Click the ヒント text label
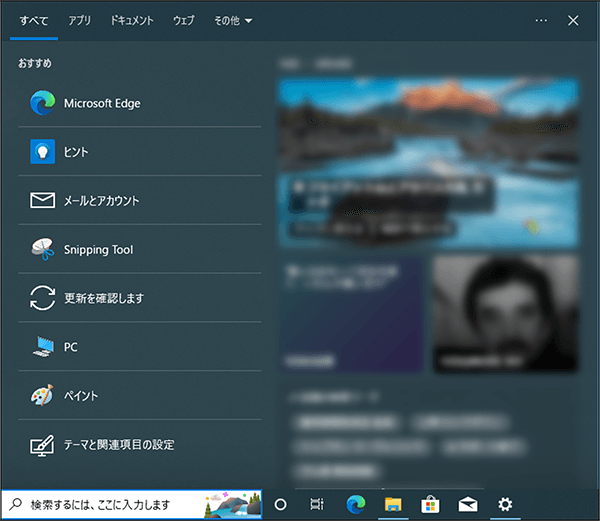Viewport: 600px width, 521px height. 76,152
